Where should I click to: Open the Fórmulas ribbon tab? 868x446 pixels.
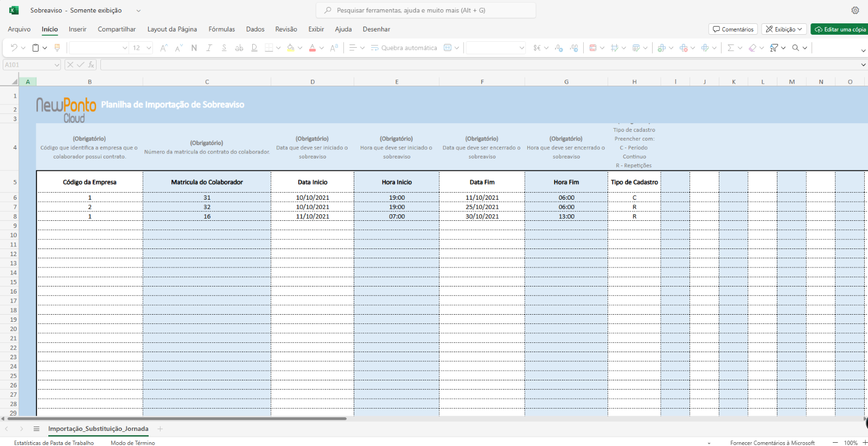(221, 29)
